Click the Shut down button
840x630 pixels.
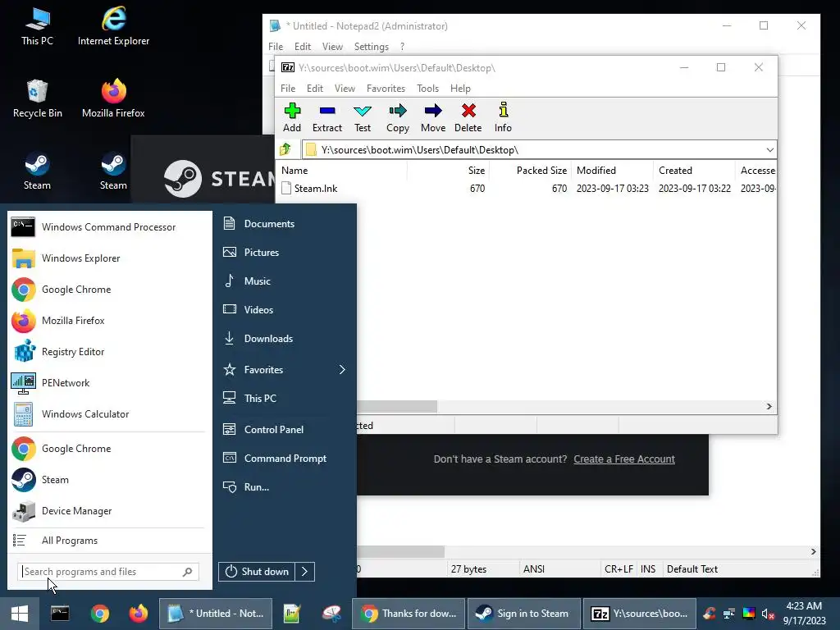pyautogui.click(x=257, y=572)
